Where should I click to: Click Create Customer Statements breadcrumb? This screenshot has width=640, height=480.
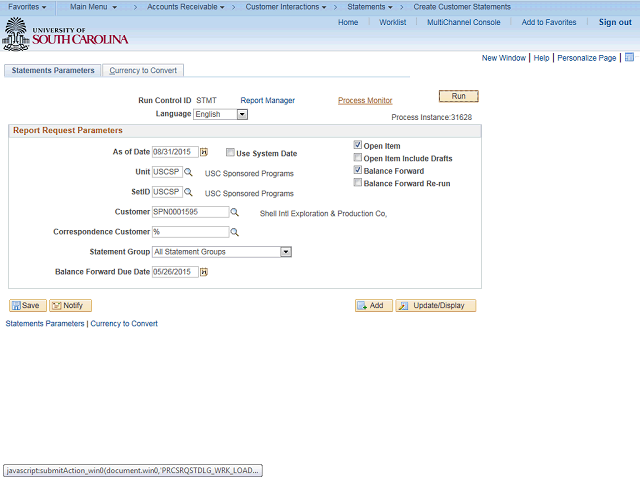(462, 7)
